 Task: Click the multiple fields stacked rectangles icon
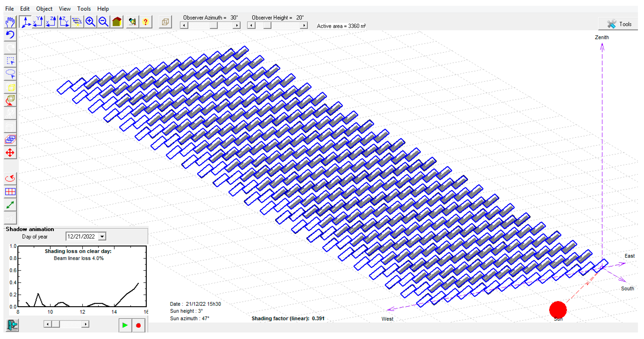point(10,139)
